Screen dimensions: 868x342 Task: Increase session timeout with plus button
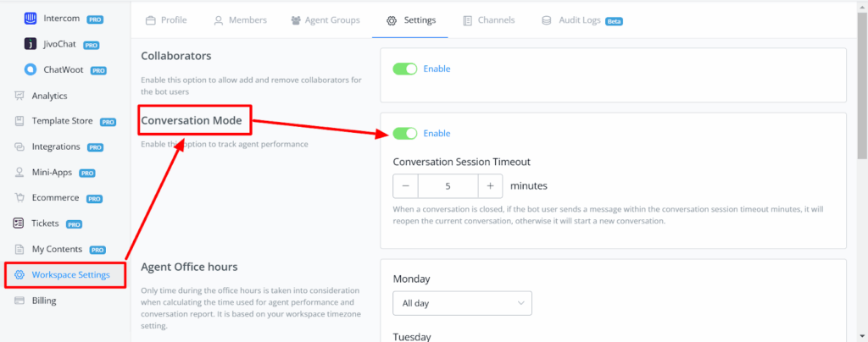(x=490, y=186)
